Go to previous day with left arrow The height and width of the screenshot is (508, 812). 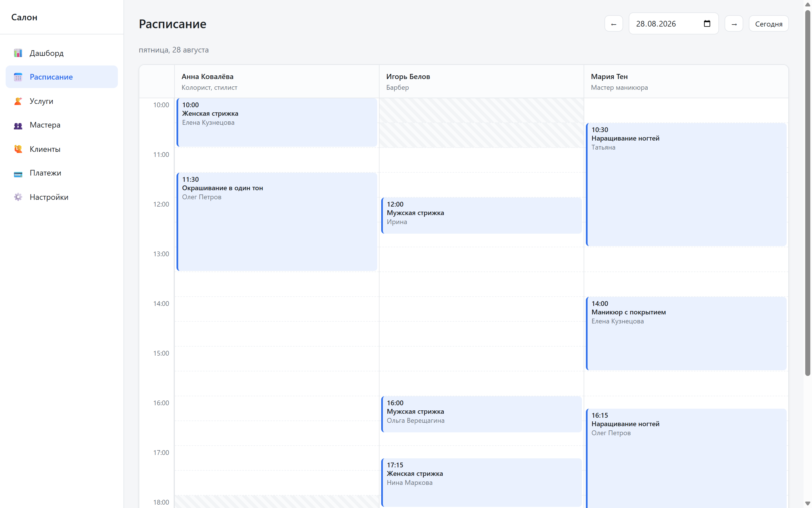click(x=614, y=24)
